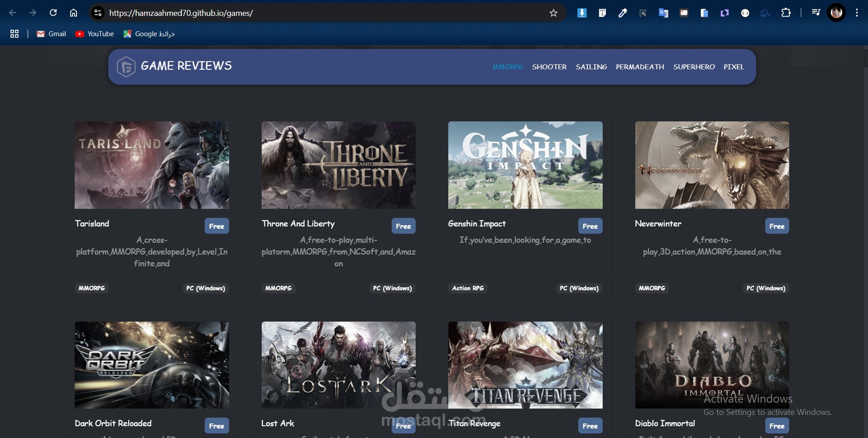Open the browser three-dot menu
The height and width of the screenshot is (438, 868).
(x=857, y=13)
